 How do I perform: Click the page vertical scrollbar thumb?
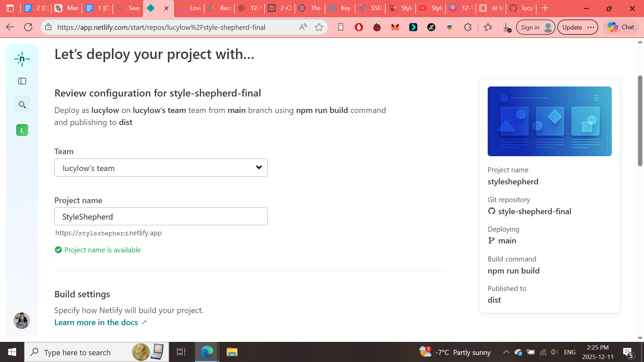pos(640,121)
